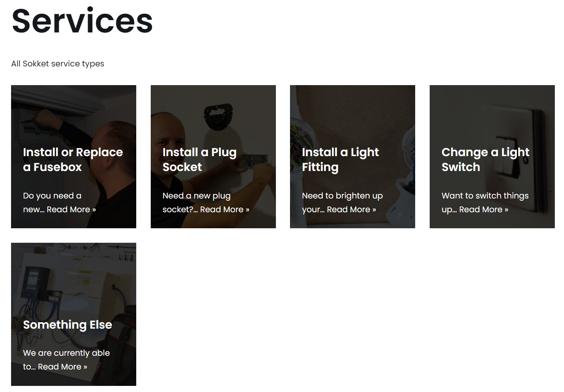Click the All Sokket service types subtitle
The height and width of the screenshot is (392, 564).
(x=58, y=64)
